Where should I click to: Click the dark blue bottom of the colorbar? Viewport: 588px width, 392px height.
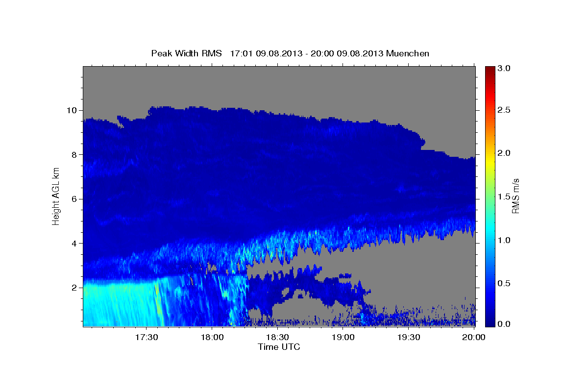pos(490,322)
